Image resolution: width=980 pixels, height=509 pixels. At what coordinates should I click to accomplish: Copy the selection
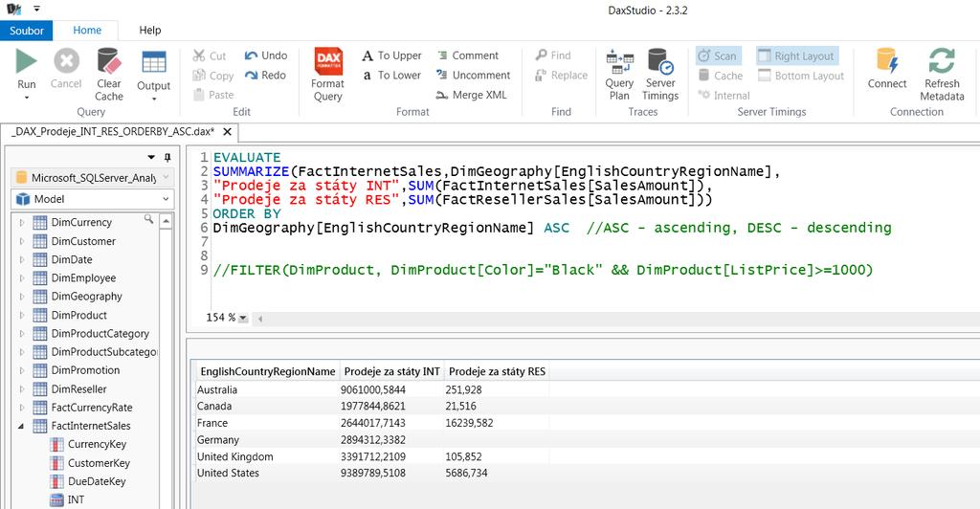pos(213,76)
